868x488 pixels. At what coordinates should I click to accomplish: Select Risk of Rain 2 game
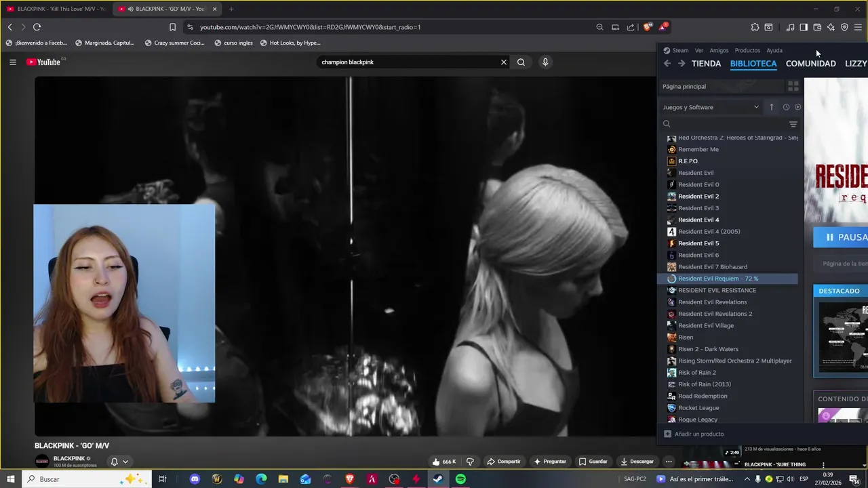(728, 373)
